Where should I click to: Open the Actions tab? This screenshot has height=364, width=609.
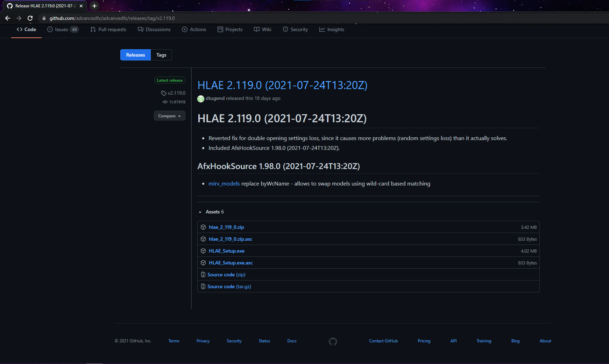(194, 29)
